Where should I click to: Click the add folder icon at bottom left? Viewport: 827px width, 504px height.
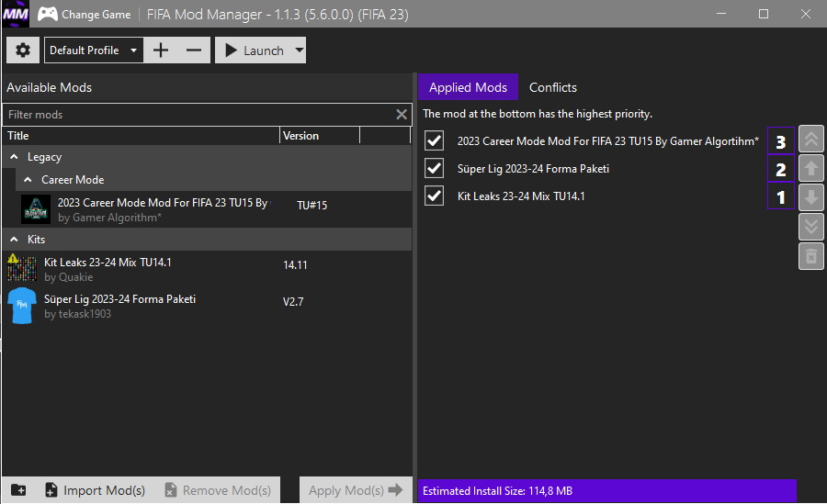pyautogui.click(x=18, y=490)
